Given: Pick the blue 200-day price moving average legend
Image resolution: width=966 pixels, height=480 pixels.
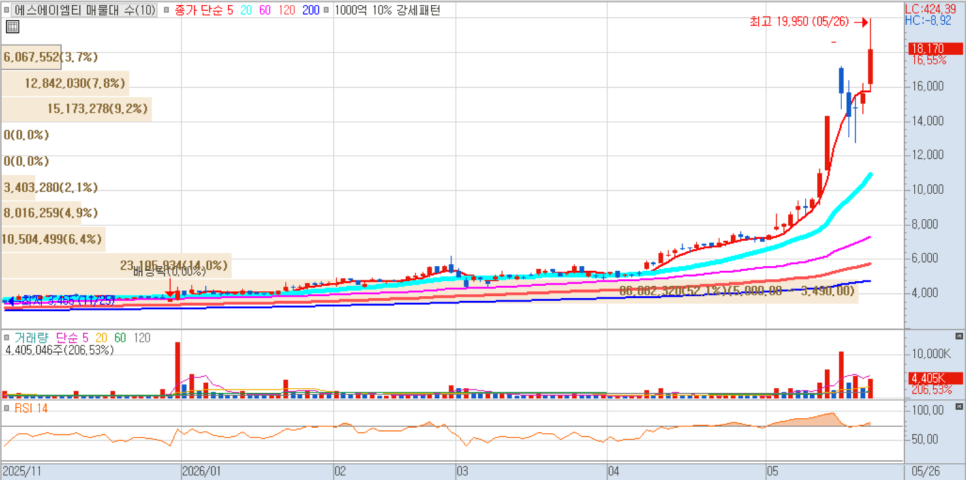Looking at the screenshot, I should point(310,10).
